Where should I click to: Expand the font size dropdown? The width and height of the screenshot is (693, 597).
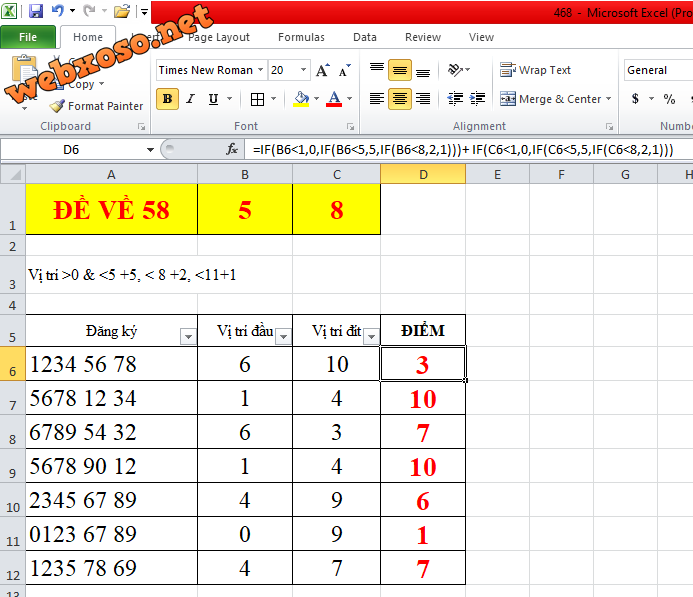click(304, 70)
